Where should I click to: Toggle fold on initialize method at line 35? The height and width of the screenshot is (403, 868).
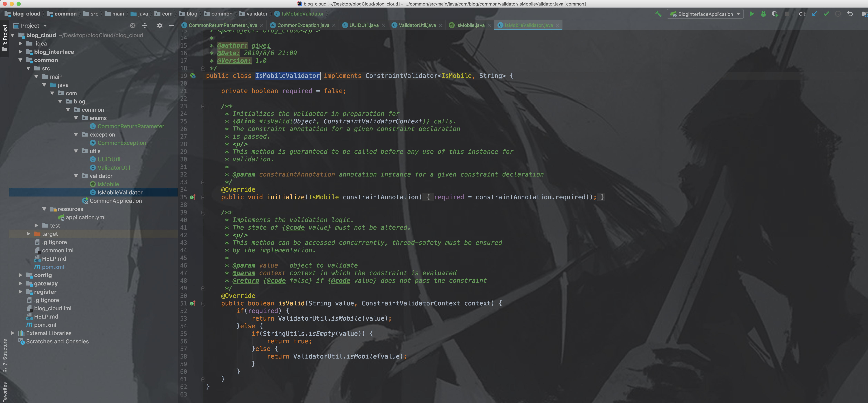[x=203, y=197]
